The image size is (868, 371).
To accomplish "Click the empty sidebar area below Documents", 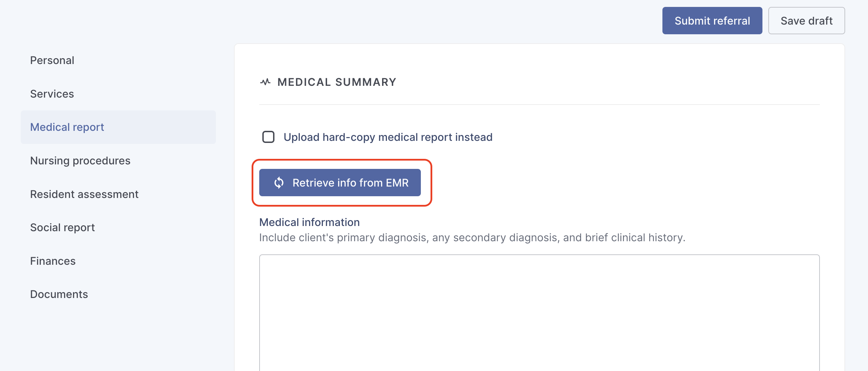I will click(118, 339).
